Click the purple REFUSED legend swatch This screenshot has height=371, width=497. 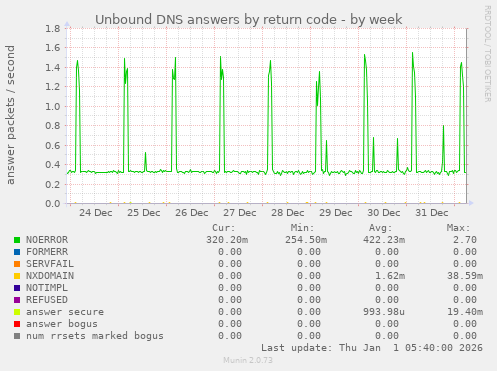[17, 300]
